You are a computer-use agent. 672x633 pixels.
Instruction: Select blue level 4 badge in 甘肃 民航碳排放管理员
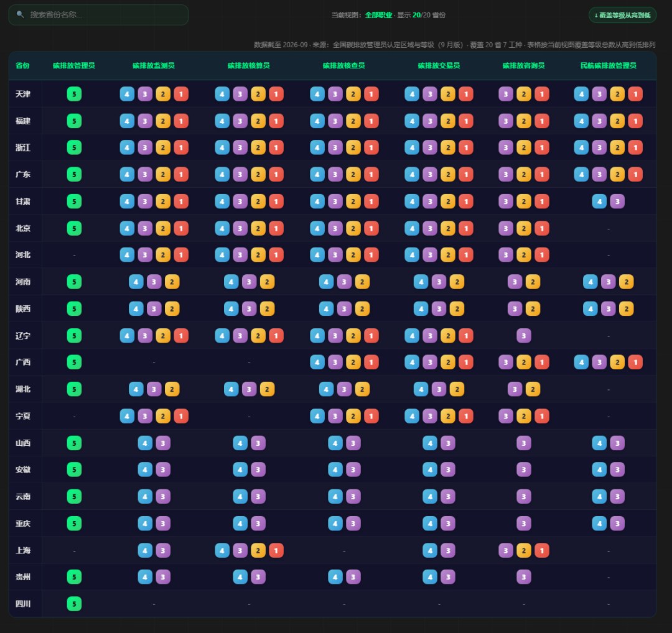599,201
